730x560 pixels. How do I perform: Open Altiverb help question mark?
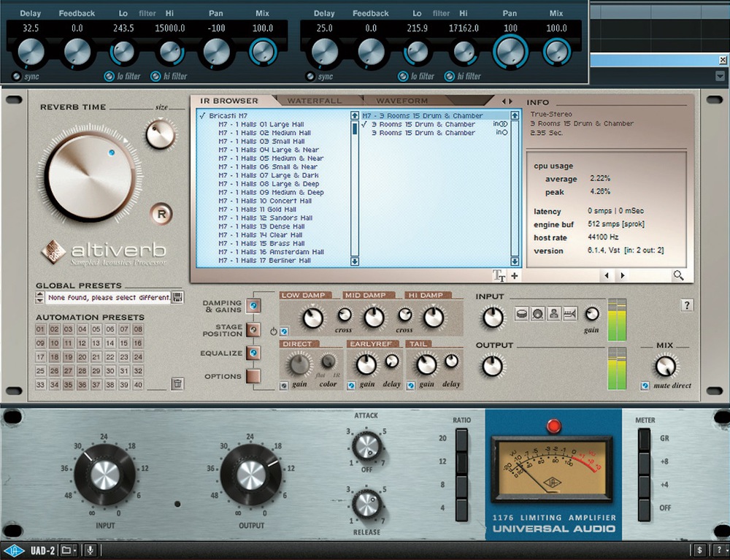click(x=687, y=305)
